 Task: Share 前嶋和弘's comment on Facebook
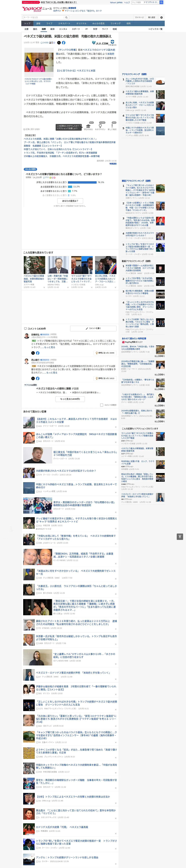(38, 353)
